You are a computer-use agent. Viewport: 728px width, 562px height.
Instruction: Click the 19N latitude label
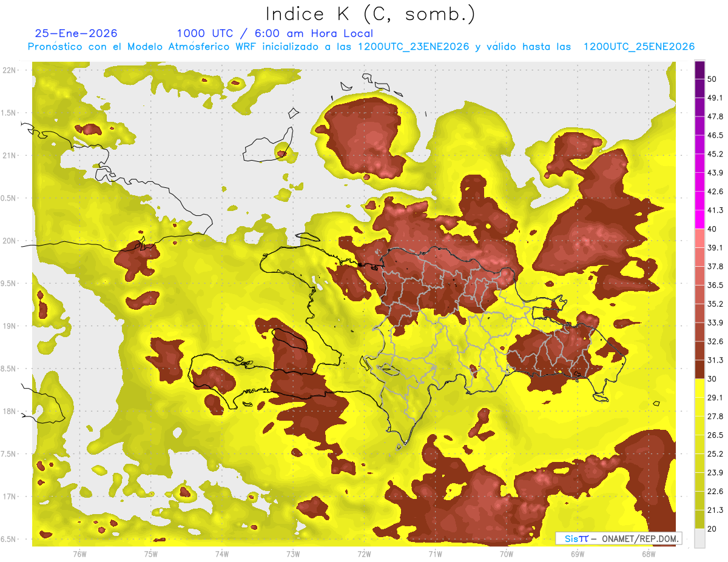(10, 326)
